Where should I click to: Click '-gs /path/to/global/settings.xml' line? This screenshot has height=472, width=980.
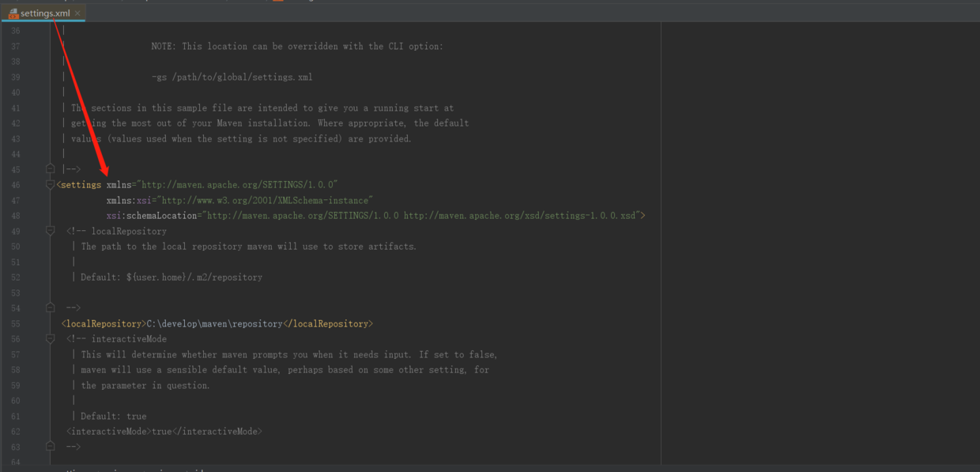click(x=232, y=77)
